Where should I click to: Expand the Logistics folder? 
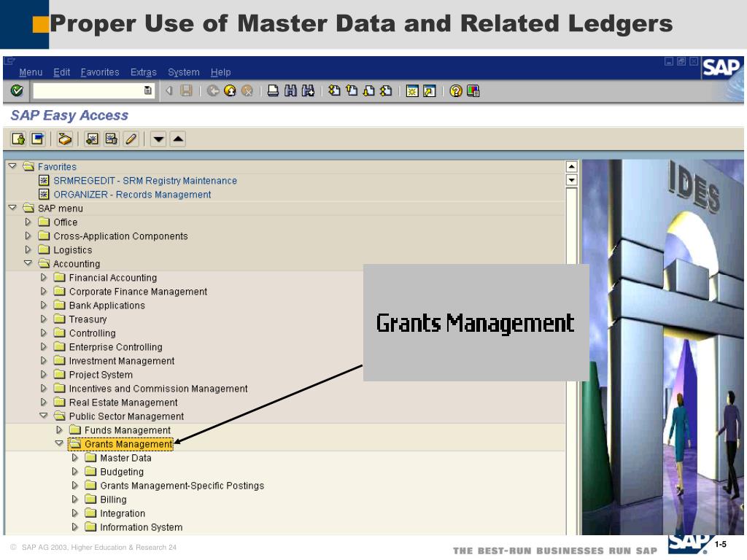point(28,249)
